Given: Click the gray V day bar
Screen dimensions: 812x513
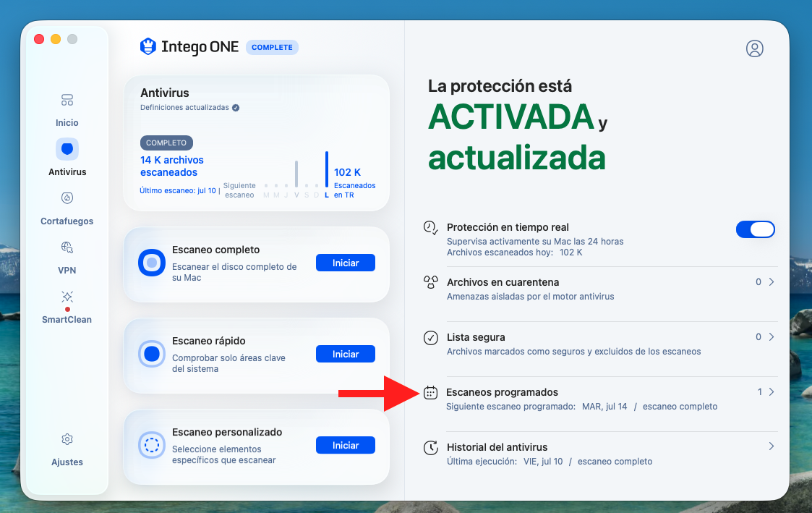Looking at the screenshot, I should pos(296,174).
